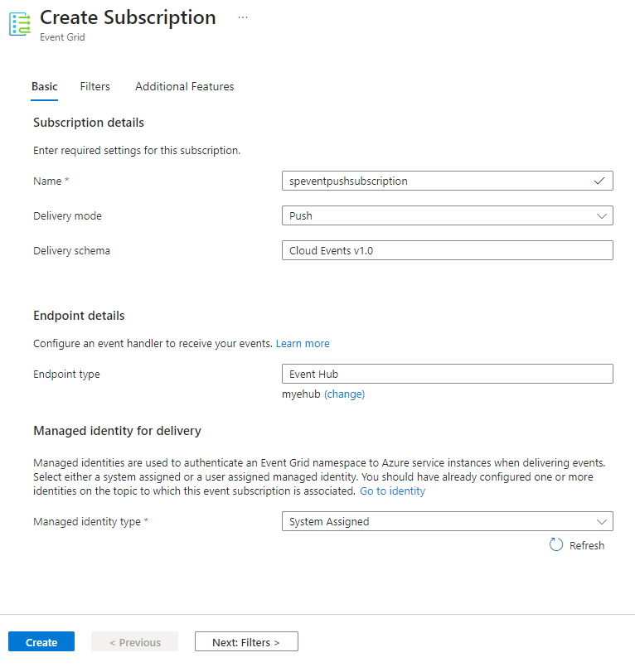Open the Additional Features tab
635x672 pixels.
[184, 86]
